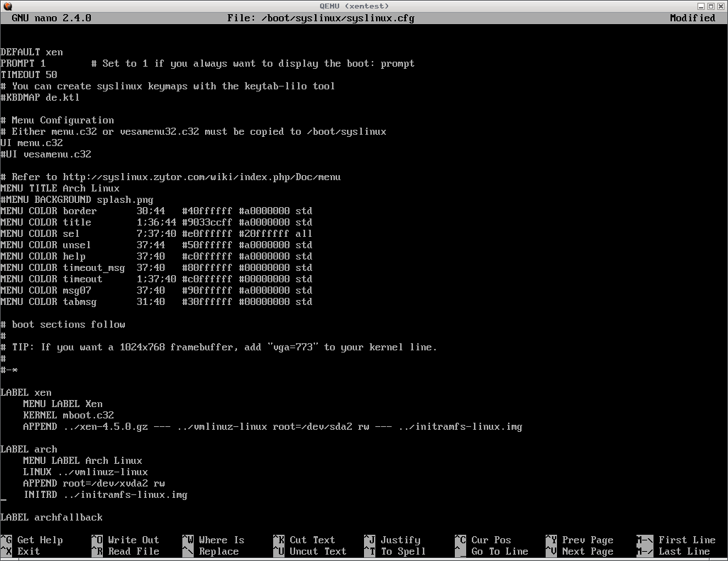This screenshot has width=728, height=561.
Task: Click the Last Line shortcut
Action: point(683,551)
